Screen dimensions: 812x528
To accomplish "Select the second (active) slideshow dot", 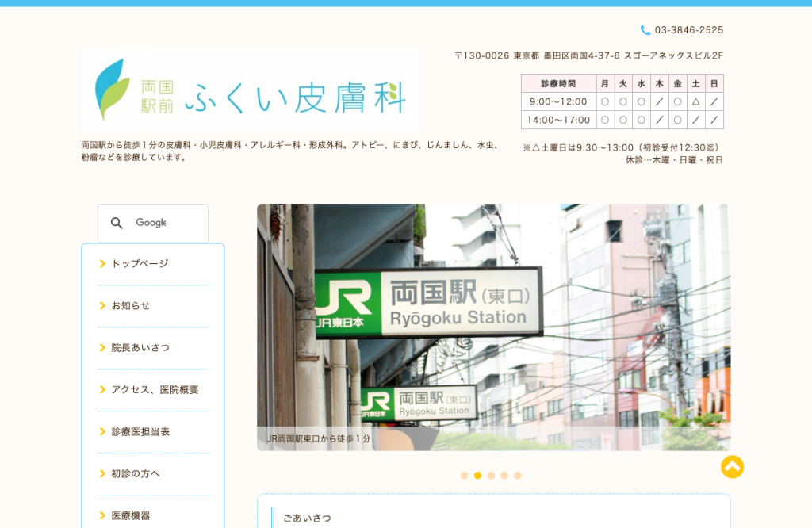I will (x=477, y=475).
